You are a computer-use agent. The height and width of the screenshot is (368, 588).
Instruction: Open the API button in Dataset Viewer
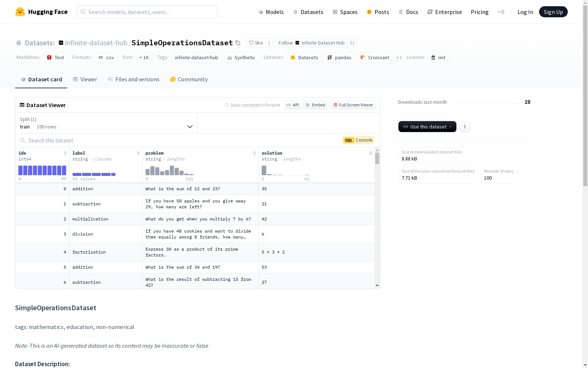[x=293, y=105]
